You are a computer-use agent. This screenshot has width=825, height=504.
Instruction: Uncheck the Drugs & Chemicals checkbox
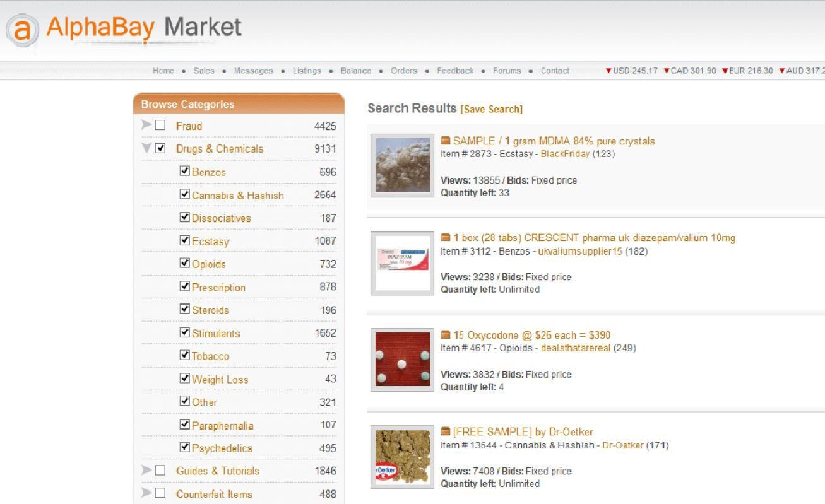click(160, 148)
